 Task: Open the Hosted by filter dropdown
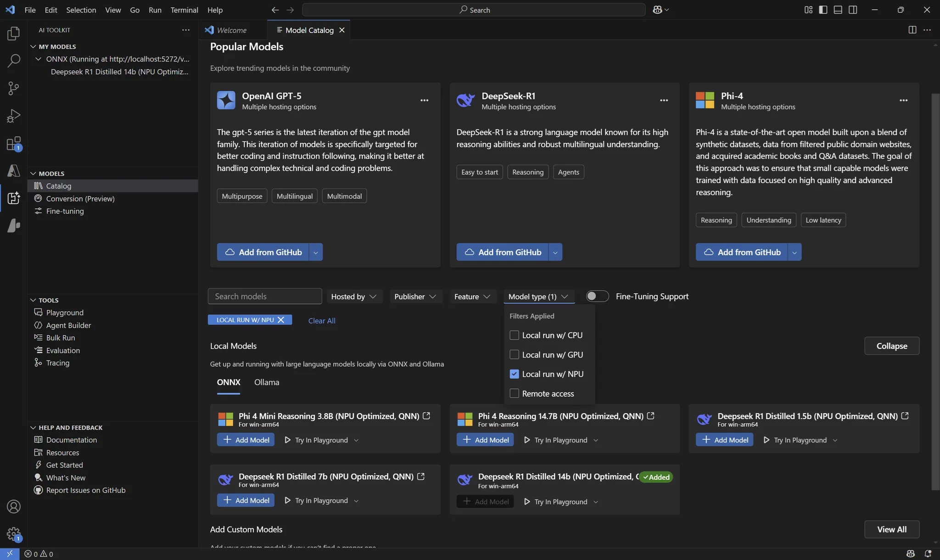(x=354, y=297)
